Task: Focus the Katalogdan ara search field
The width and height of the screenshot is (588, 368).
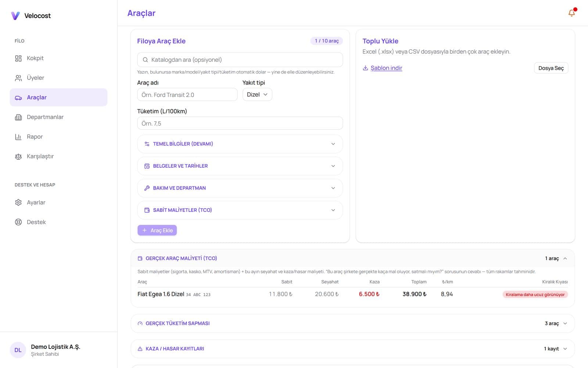Action: point(240,60)
